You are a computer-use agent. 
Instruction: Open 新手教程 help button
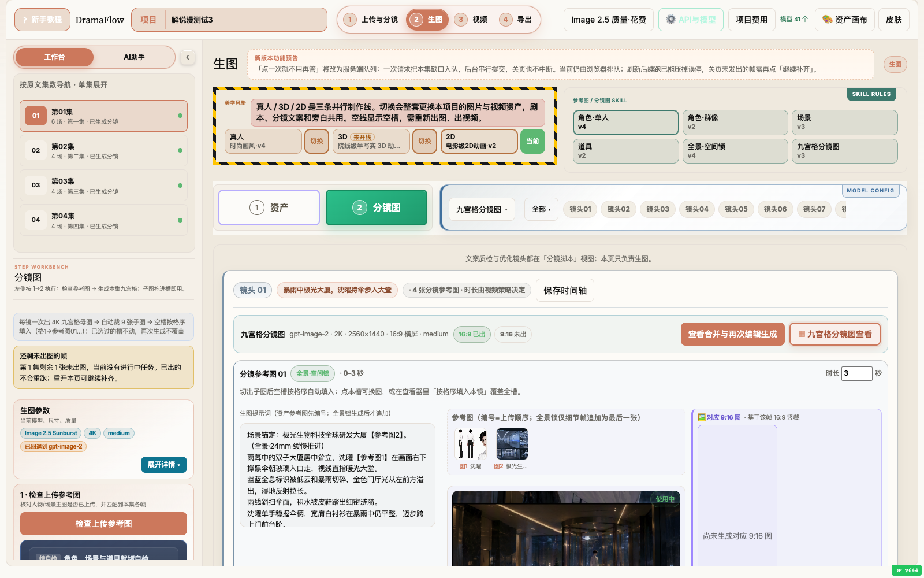tap(42, 20)
